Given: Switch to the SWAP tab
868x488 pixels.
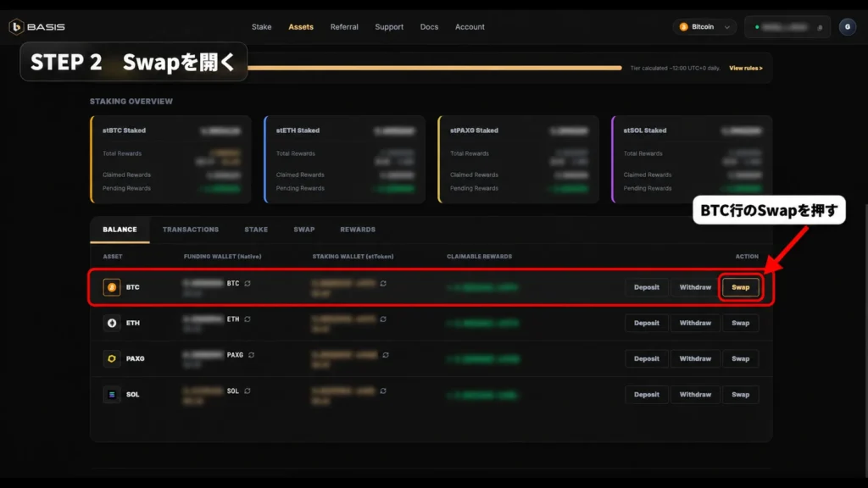Looking at the screenshot, I should 304,230.
